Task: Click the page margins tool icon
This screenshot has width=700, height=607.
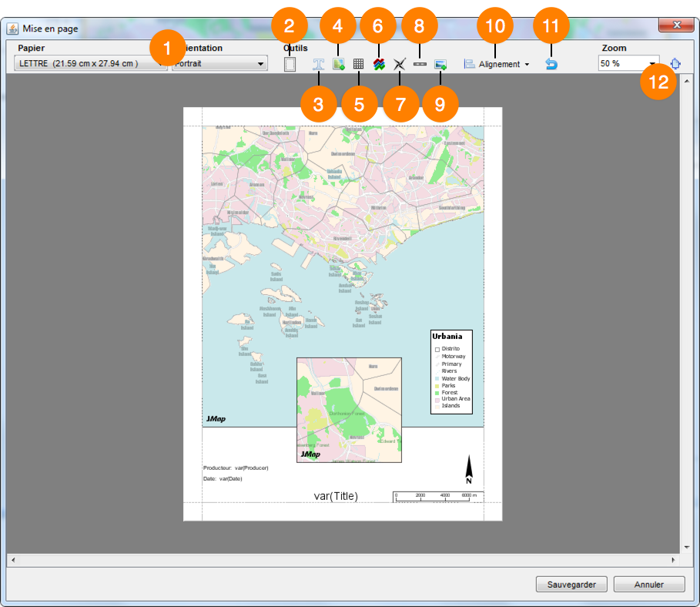Action: 290,65
